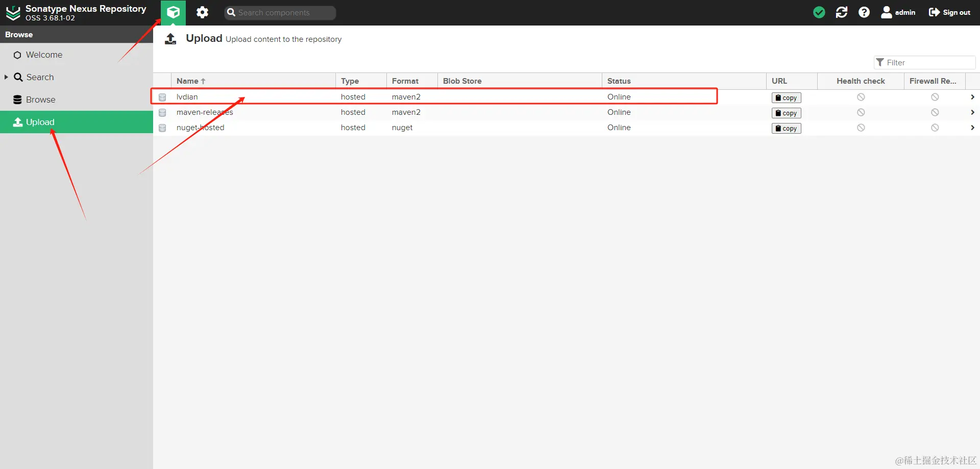980x469 pixels.
Task: Copy the maven-releases repository URL
Action: [786, 113]
